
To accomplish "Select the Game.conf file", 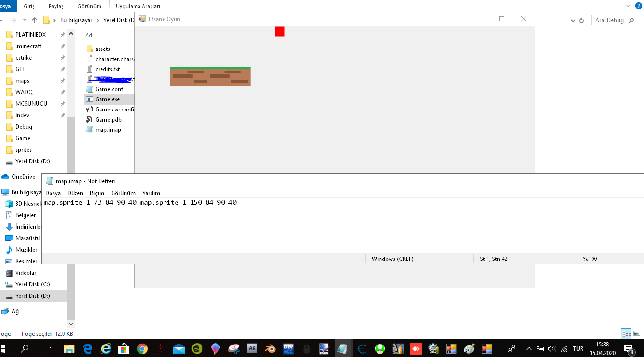I will [109, 89].
